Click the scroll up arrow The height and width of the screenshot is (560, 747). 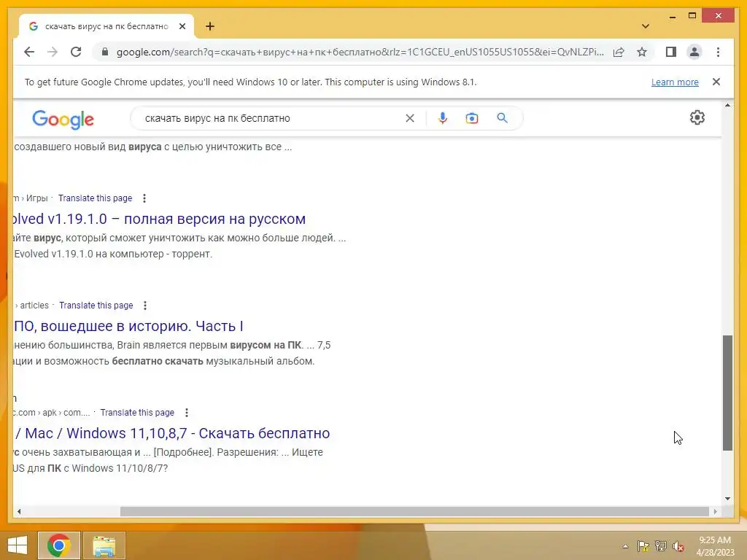(727, 105)
